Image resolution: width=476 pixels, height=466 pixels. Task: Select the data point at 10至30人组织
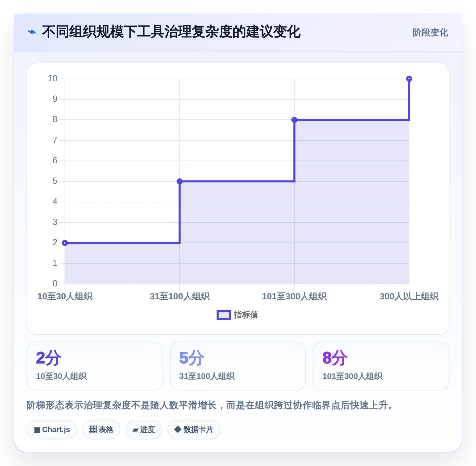coord(65,243)
